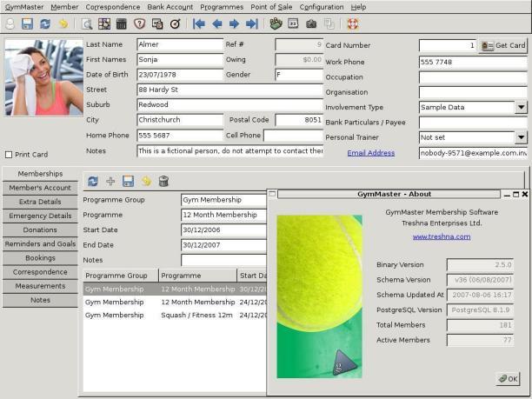The width and height of the screenshot is (532, 399).
Task: Click the Date of Birth field
Action: point(180,75)
